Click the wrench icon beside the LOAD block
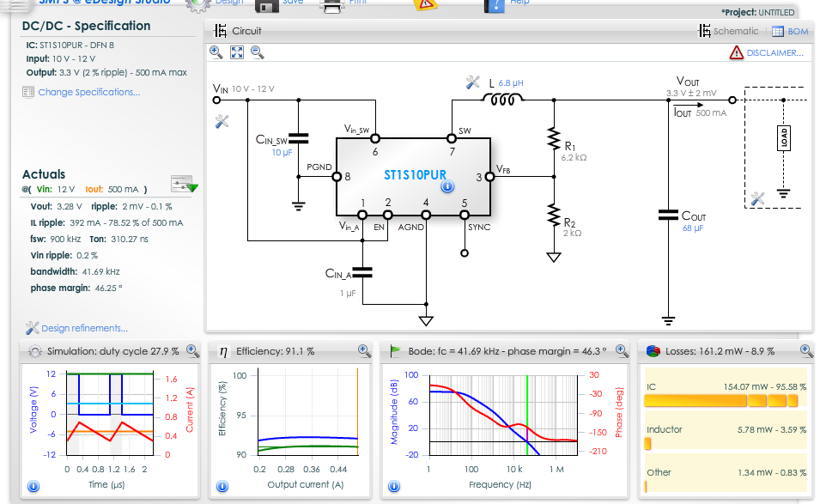 coord(756,199)
